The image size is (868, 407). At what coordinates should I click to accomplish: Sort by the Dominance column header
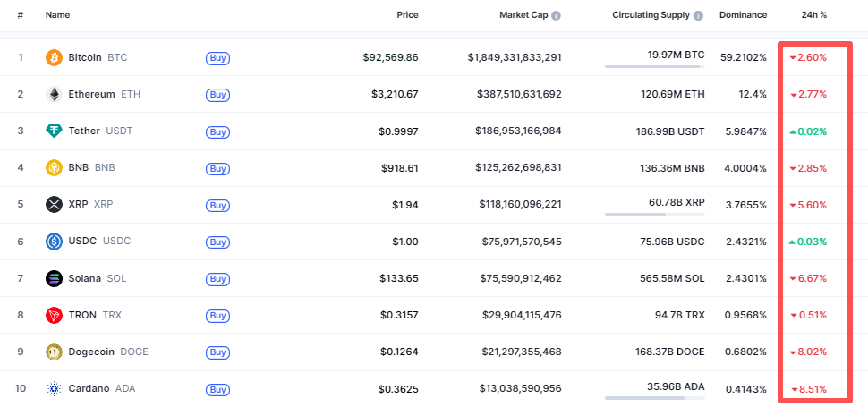(x=743, y=15)
